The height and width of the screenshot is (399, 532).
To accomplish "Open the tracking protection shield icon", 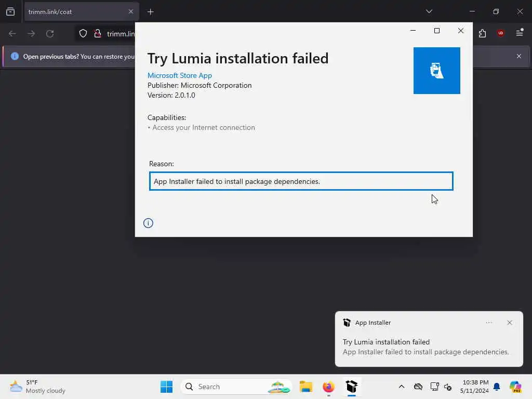I will [83, 34].
